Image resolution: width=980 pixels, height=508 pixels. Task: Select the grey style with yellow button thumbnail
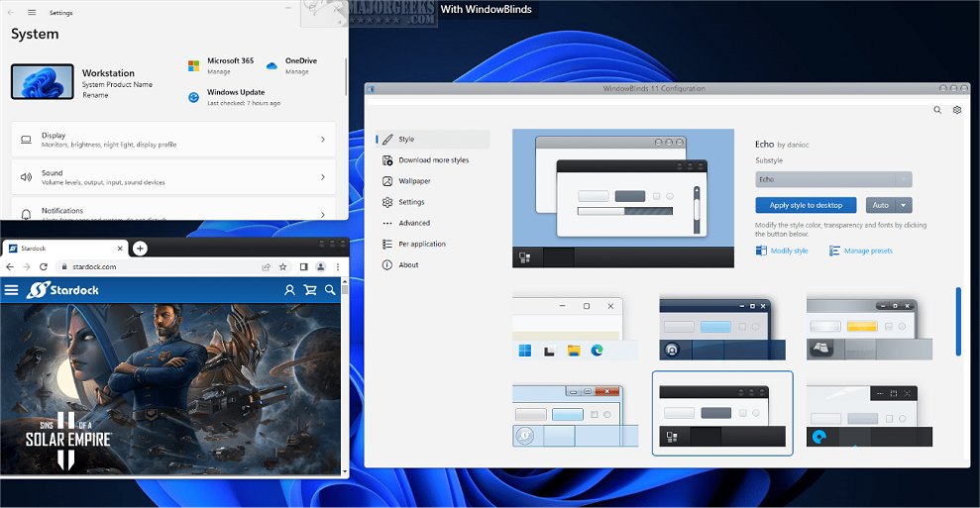869,329
